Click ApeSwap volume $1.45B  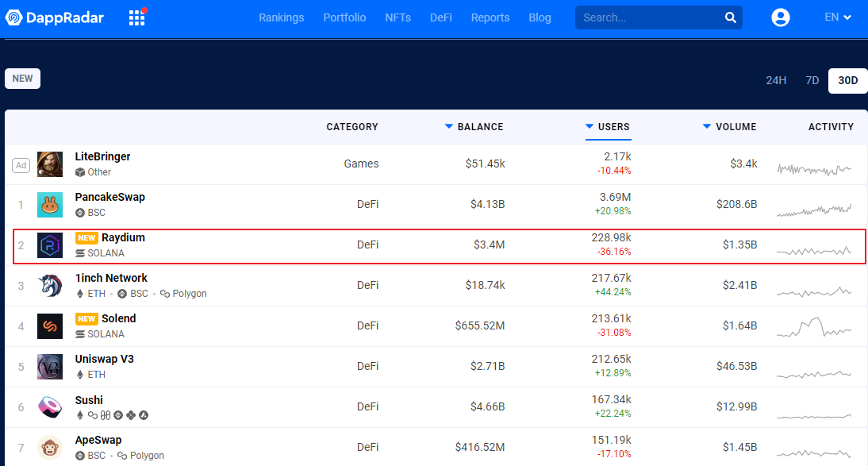pos(739,447)
